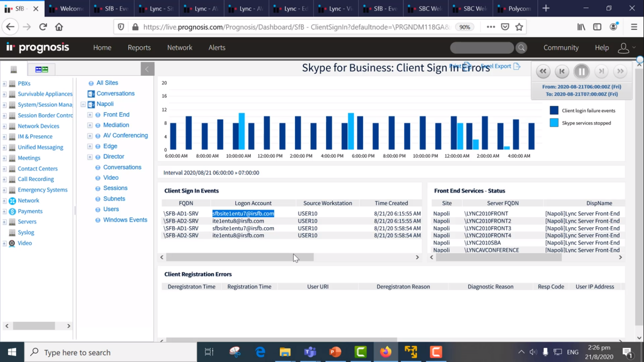Click the browser address bar
Image resolution: width=644 pixels, height=362 pixels.
point(297,27)
